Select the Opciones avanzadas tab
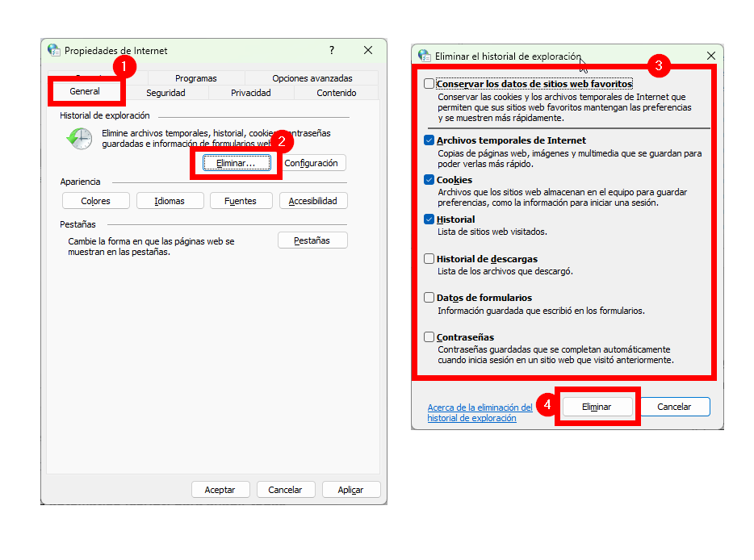Screen dimensions: 754x560 [312, 78]
